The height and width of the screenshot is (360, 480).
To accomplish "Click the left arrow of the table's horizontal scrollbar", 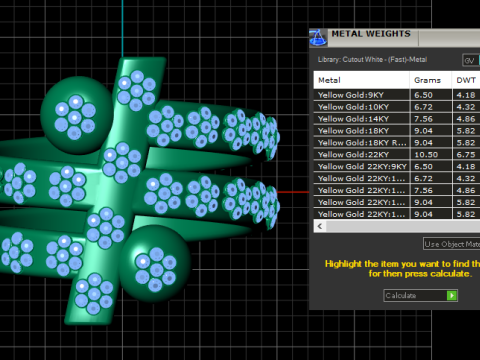I will (x=320, y=226).
